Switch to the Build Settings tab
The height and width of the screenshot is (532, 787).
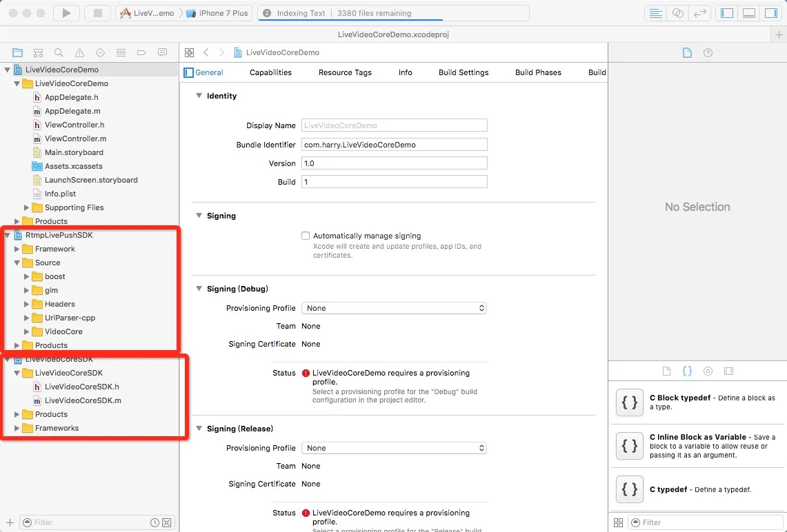click(x=464, y=73)
